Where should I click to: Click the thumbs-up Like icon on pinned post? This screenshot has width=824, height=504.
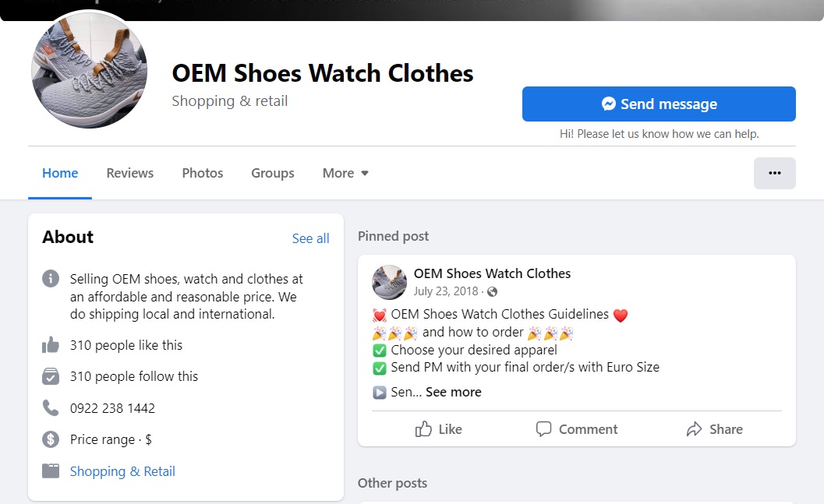click(423, 429)
